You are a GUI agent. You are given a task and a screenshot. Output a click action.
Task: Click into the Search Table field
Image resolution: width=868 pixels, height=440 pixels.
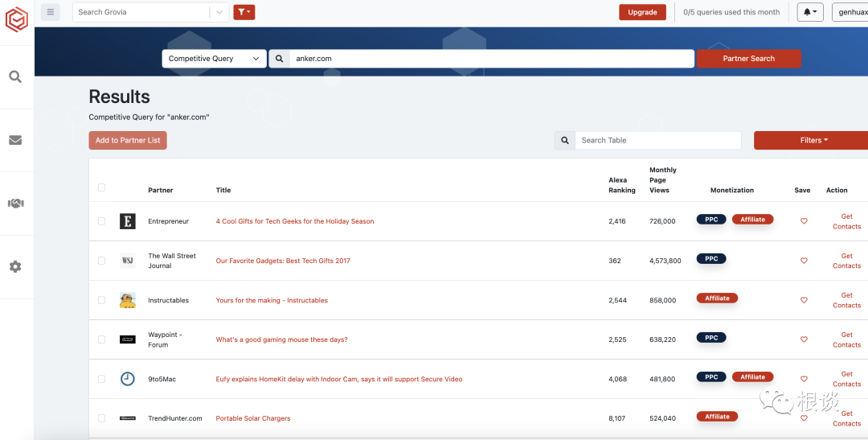point(657,140)
